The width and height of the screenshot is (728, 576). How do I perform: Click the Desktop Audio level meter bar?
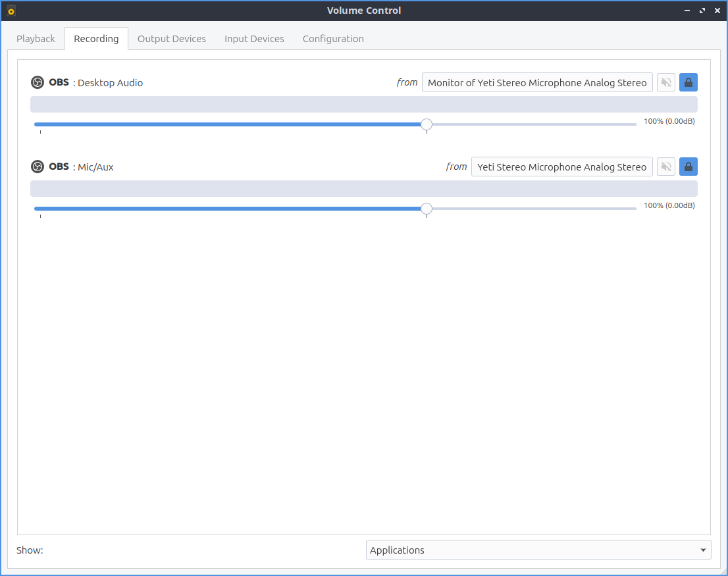363,105
